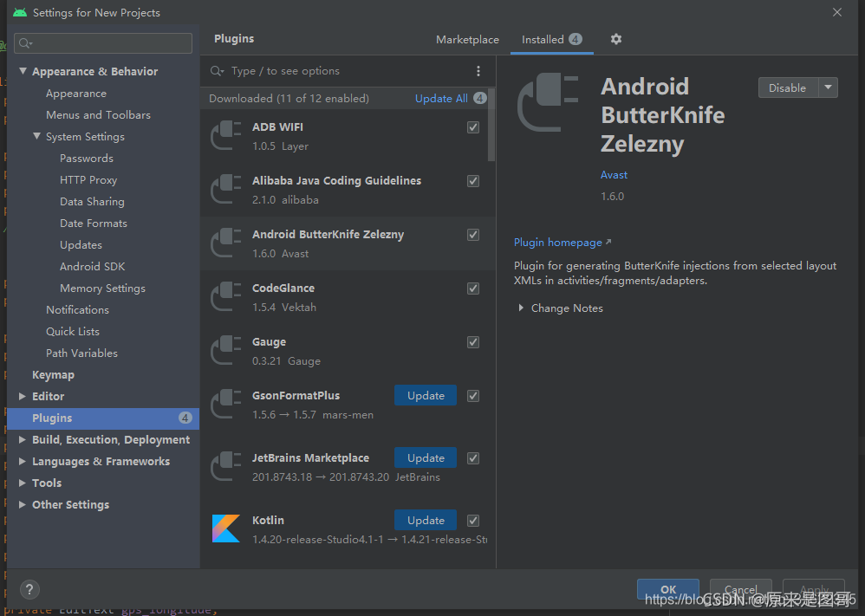Expand the Change Notes section

521,308
